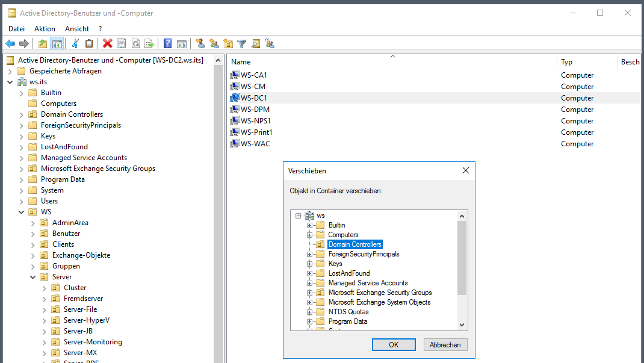Delete object using the red X icon
Screen dimensions: 644x363
pyautogui.click(x=108, y=43)
